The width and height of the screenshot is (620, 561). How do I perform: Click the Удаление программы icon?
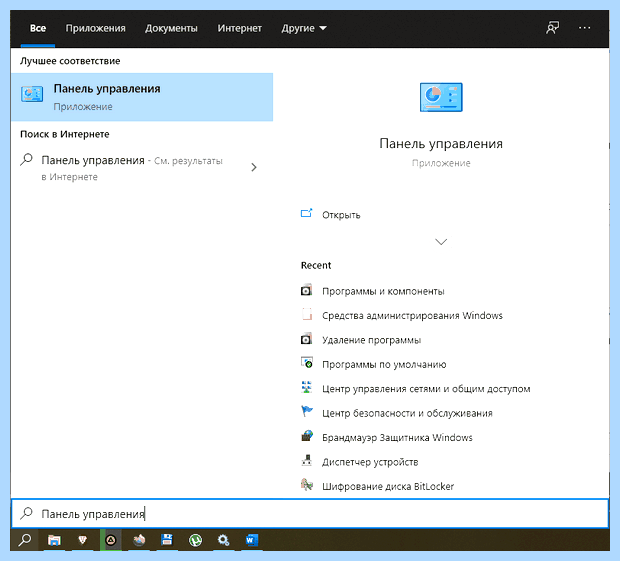click(306, 339)
